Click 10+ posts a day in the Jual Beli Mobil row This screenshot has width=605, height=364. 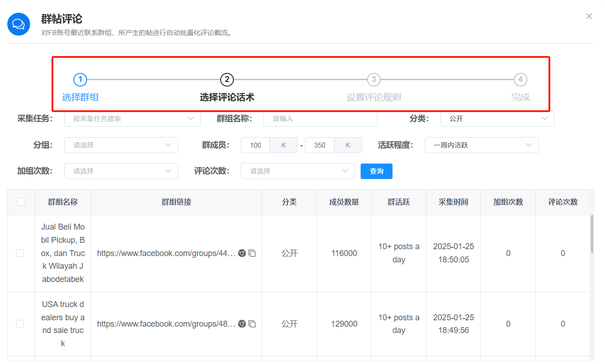[x=399, y=253]
